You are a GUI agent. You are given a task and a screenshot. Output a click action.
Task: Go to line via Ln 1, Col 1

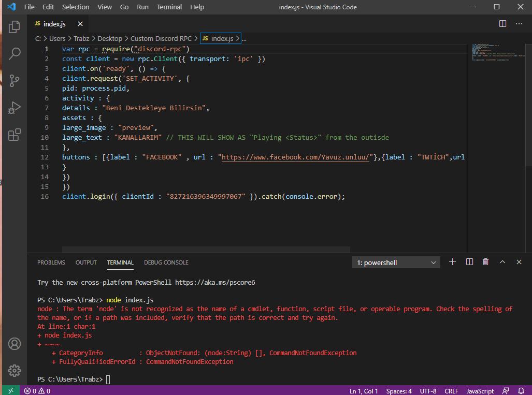pyautogui.click(x=363, y=391)
